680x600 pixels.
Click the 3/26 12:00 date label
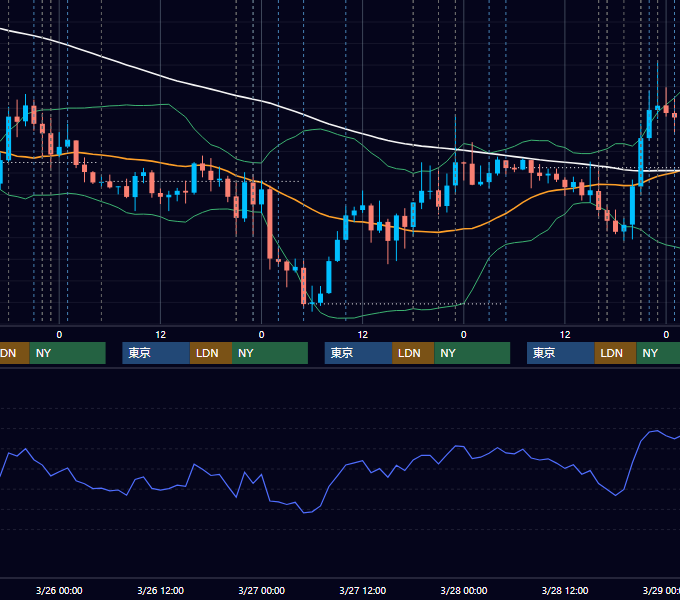click(160, 590)
